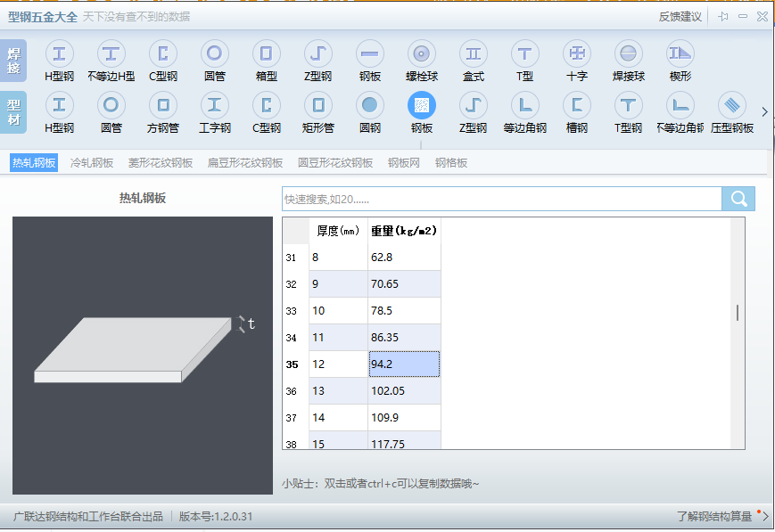Choose the 工字钢 icon
The image size is (775, 532).
pyautogui.click(x=215, y=105)
